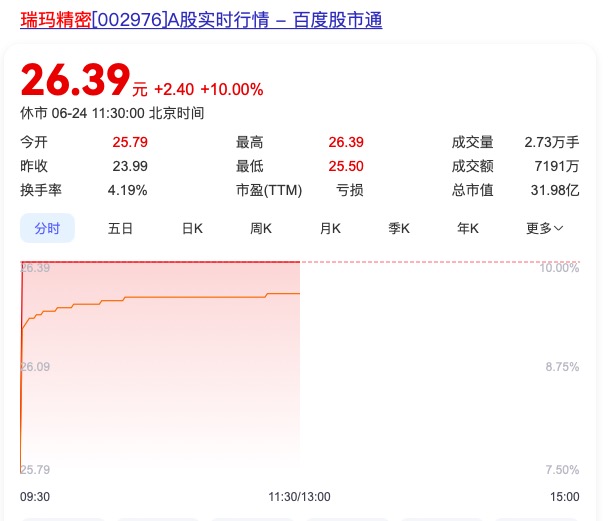Image resolution: width=608 pixels, height=521 pixels.
Task: Click the 总市值 value 31.98亿
Action: coord(555,190)
